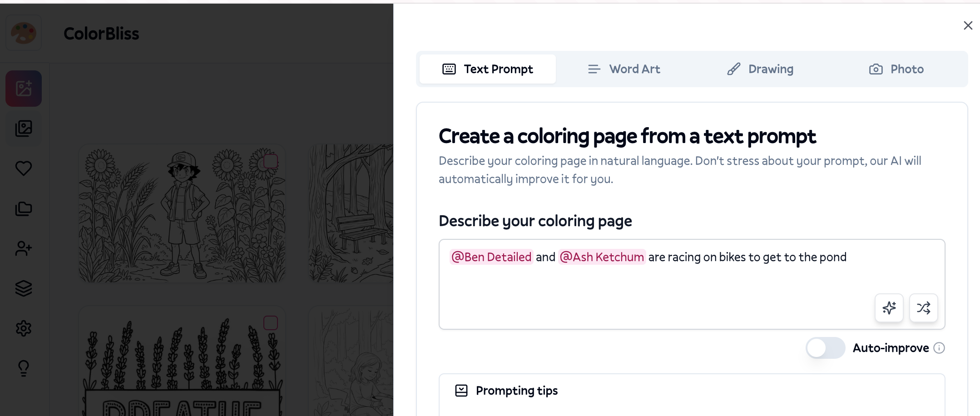Open the folders collection sidebar icon
The image size is (980, 416).
pos(24,209)
